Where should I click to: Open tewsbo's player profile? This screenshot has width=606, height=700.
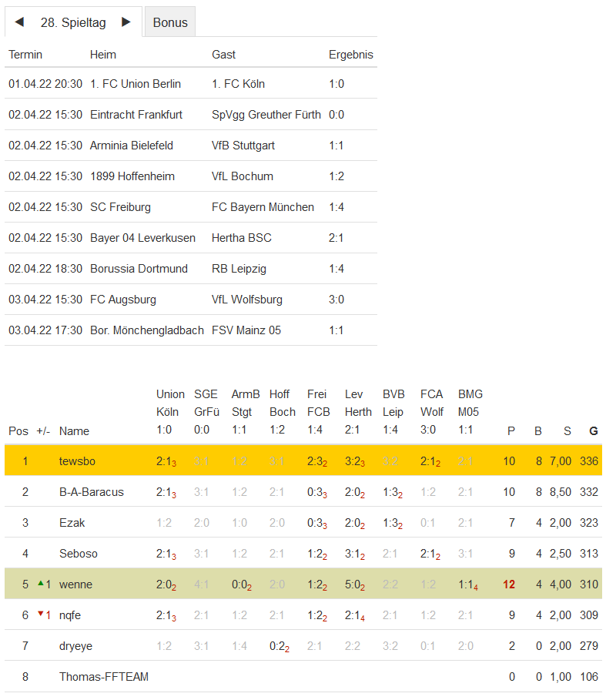click(x=76, y=461)
